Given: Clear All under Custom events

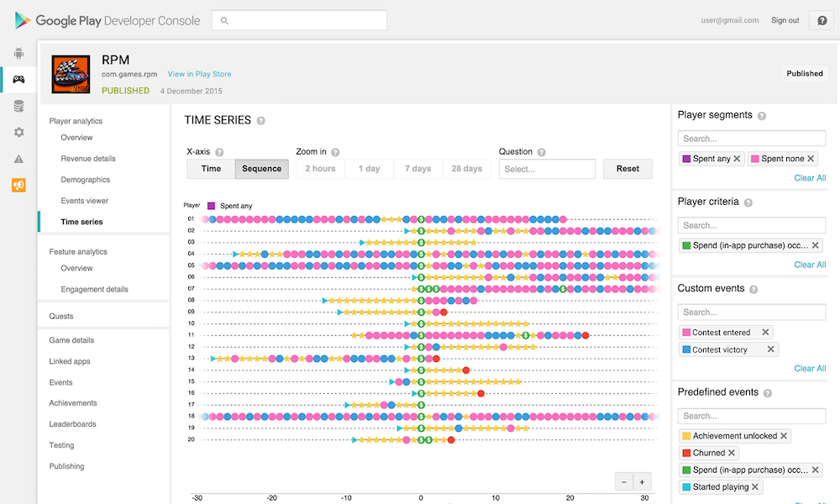Looking at the screenshot, I should (810, 369).
